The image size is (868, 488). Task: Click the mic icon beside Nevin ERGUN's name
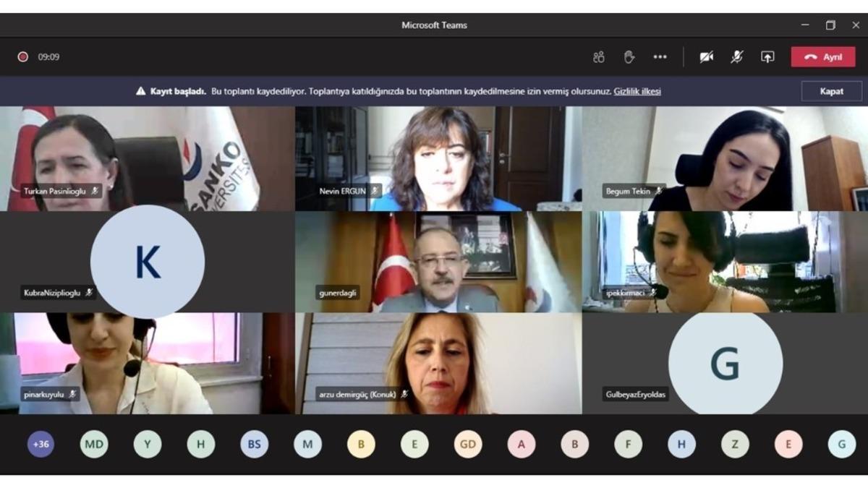click(373, 191)
